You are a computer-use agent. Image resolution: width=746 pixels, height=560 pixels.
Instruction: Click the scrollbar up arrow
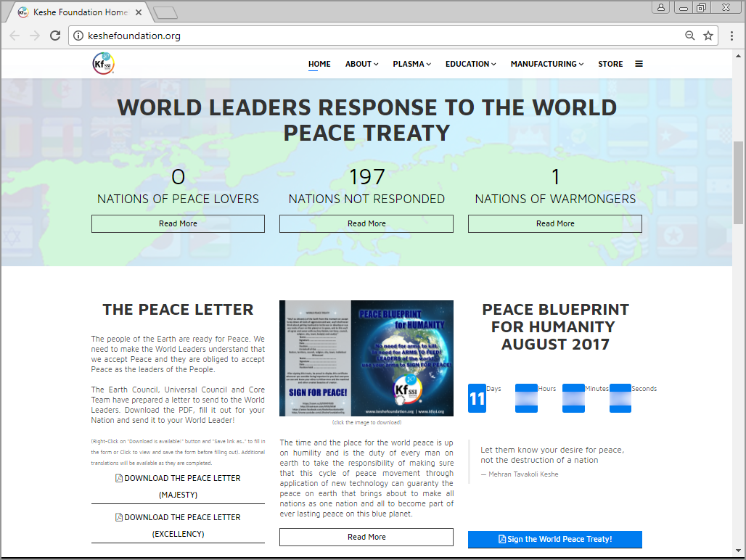click(738, 56)
